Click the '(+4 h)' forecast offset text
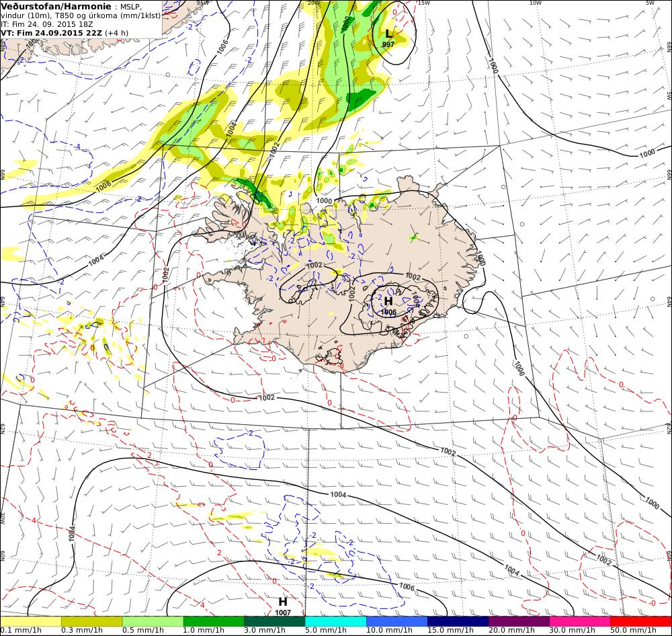672x636 pixels. tap(116, 33)
